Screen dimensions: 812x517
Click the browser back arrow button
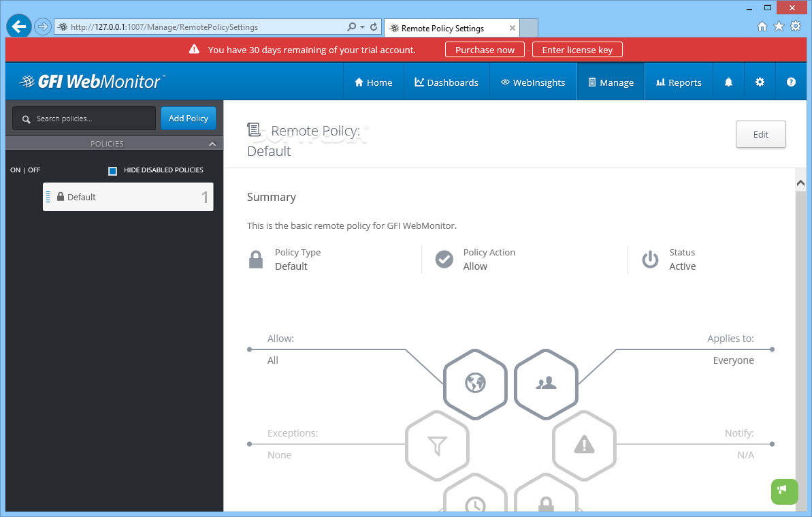(19, 27)
